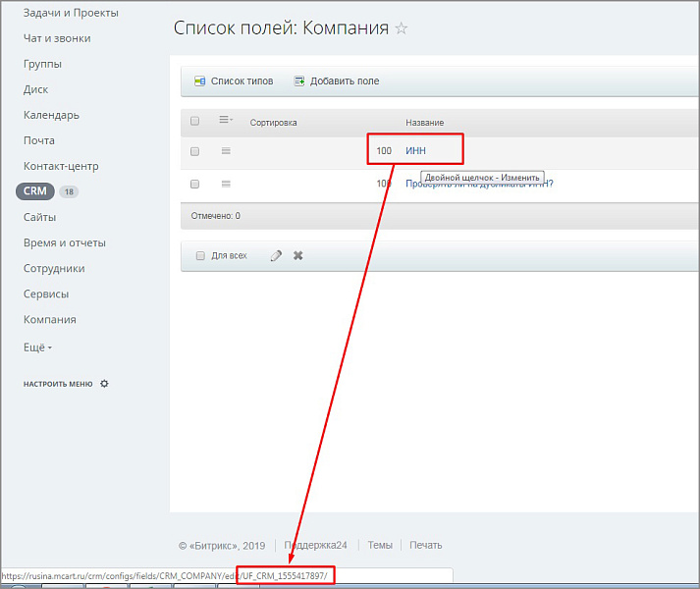Image resolution: width=700 pixels, height=589 pixels.
Task: Tick the select-all checkbox in table header
Action: [194, 122]
